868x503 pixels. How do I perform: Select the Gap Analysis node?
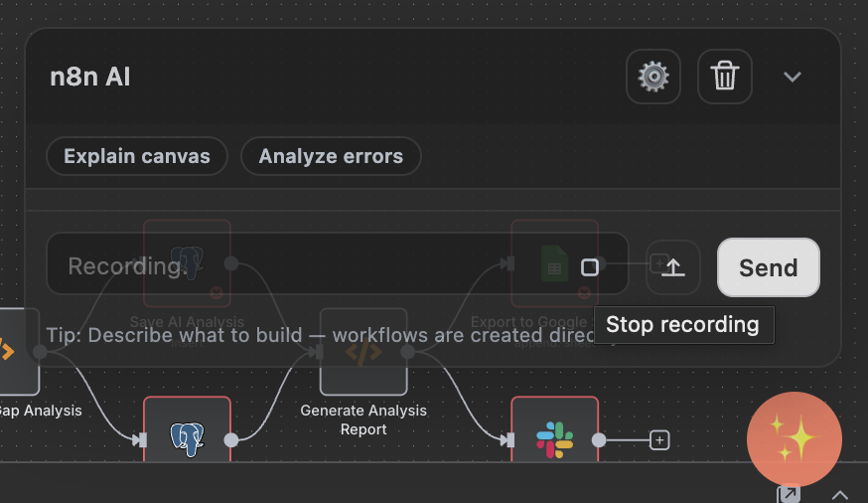[x=15, y=352]
